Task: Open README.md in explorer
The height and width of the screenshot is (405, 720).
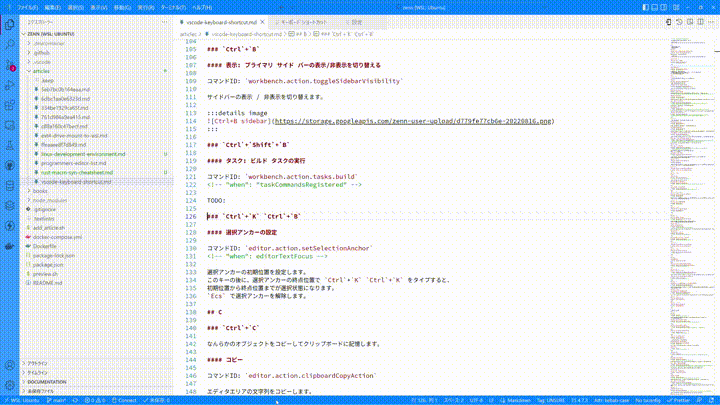Action: (x=96, y=283)
